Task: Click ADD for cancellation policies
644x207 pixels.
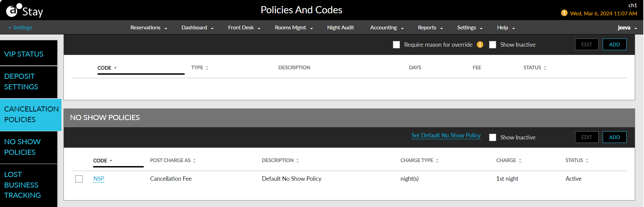Action: (614, 44)
